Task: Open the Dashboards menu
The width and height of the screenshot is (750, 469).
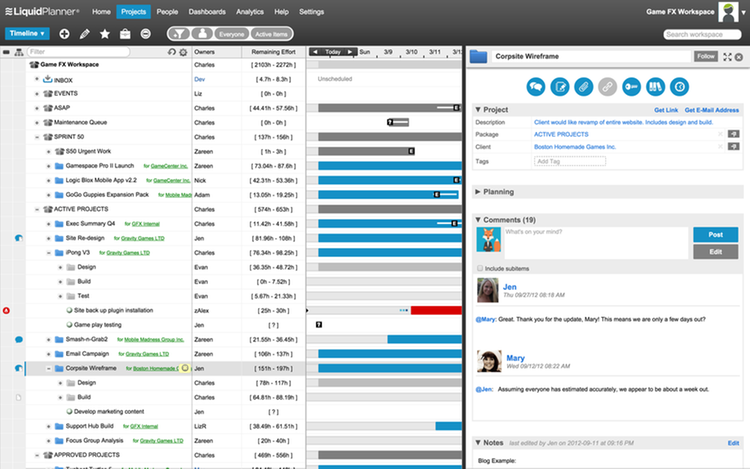Action: [207, 11]
